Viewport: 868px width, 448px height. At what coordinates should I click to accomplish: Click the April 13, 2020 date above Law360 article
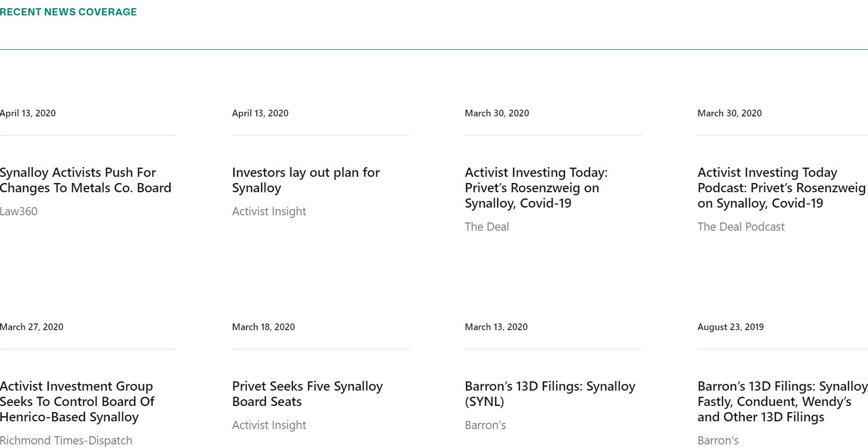tap(28, 113)
